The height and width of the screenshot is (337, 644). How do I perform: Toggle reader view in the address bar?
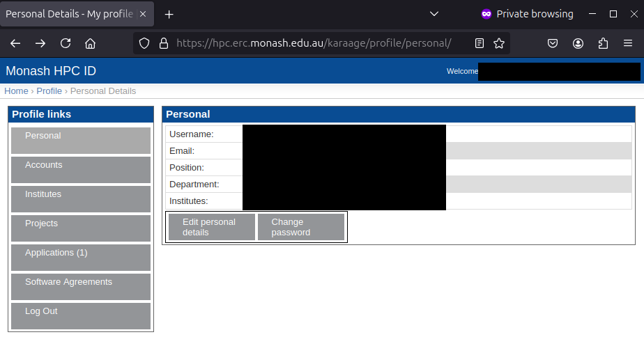pos(480,43)
